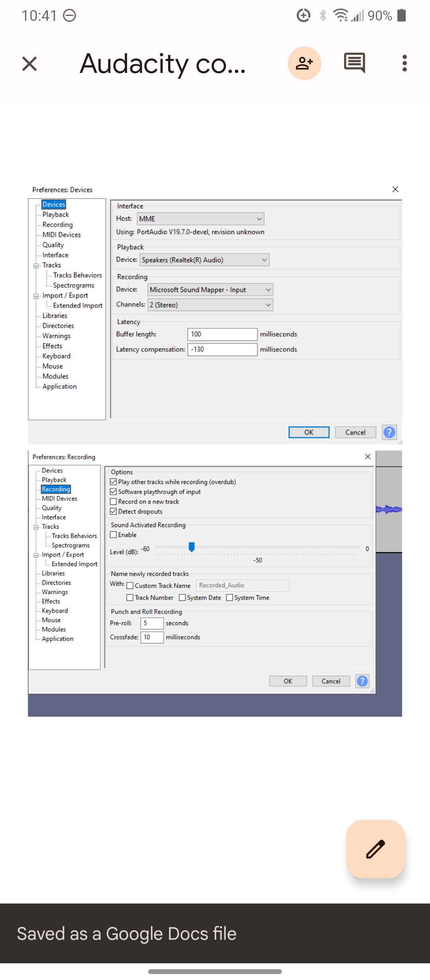Click the help icon in Preferences: Recording dialog

[362, 681]
